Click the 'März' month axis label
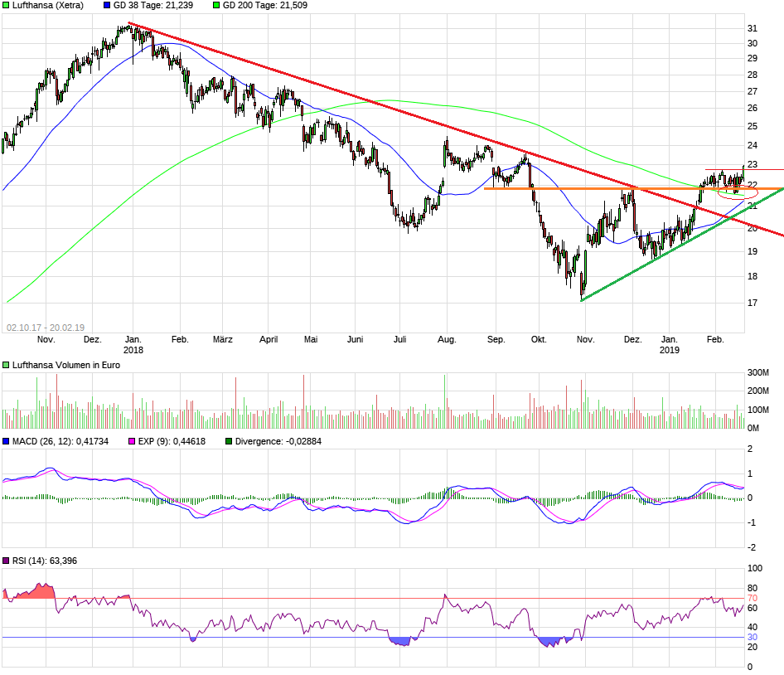 222,340
